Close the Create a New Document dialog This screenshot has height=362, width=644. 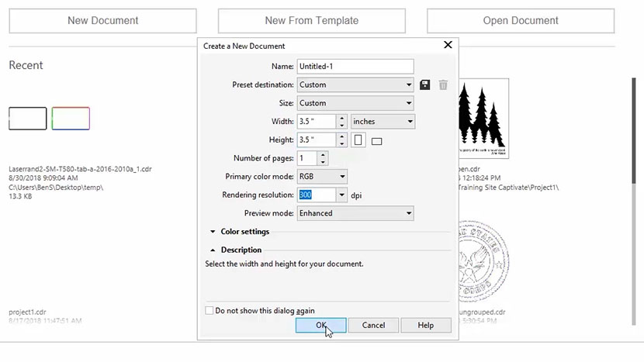tap(448, 46)
